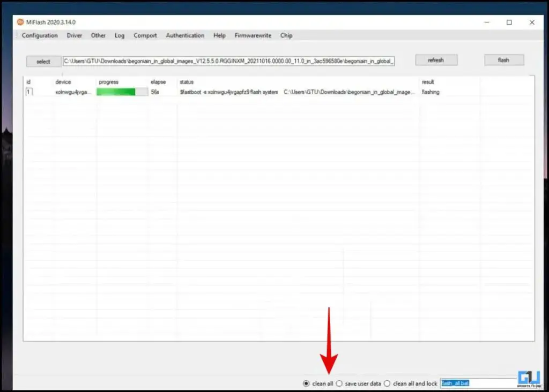Open the Chip menu
This screenshot has width=549, height=392.
tap(286, 35)
